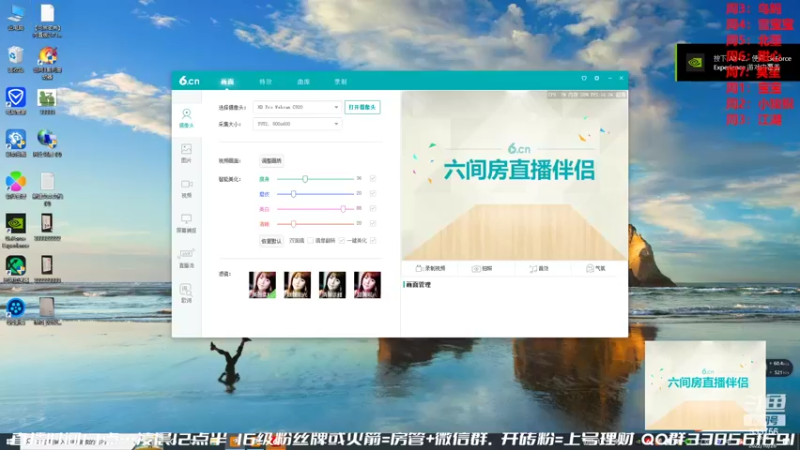The image size is (800, 450).
Task: Click the adjust picture button
Action: click(x=271, y=161)
